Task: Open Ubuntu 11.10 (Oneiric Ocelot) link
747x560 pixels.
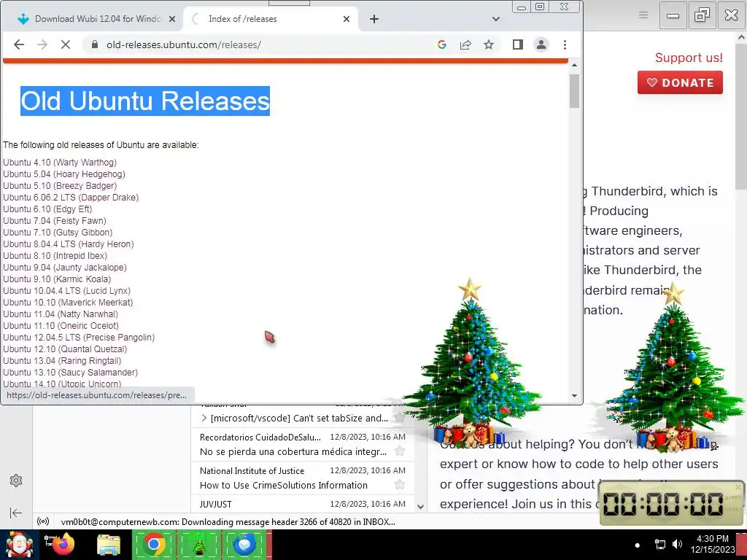Action: pyautogui.click(x=61, y=326)
